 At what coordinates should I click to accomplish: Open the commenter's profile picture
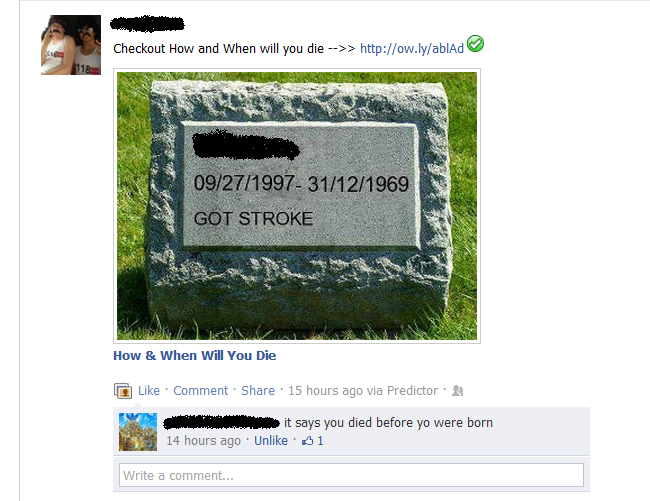click(x=138, y=432)
